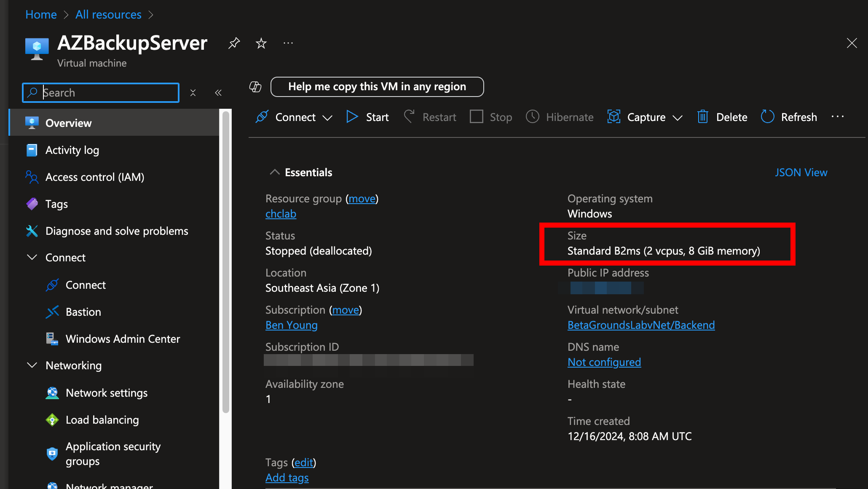
Task: Click the Bastion icon in sidebar
Action: click(x=52, y=312)
